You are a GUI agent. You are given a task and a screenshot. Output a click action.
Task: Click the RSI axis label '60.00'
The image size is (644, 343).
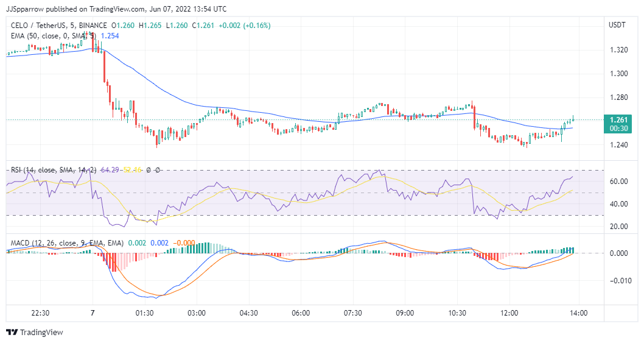618,182
